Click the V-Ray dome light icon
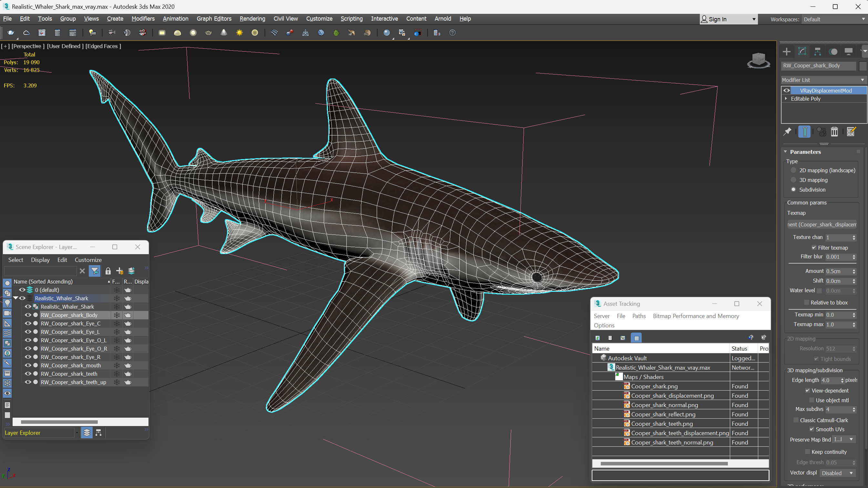The image size is (868, 488). click(x=178, y=33)
